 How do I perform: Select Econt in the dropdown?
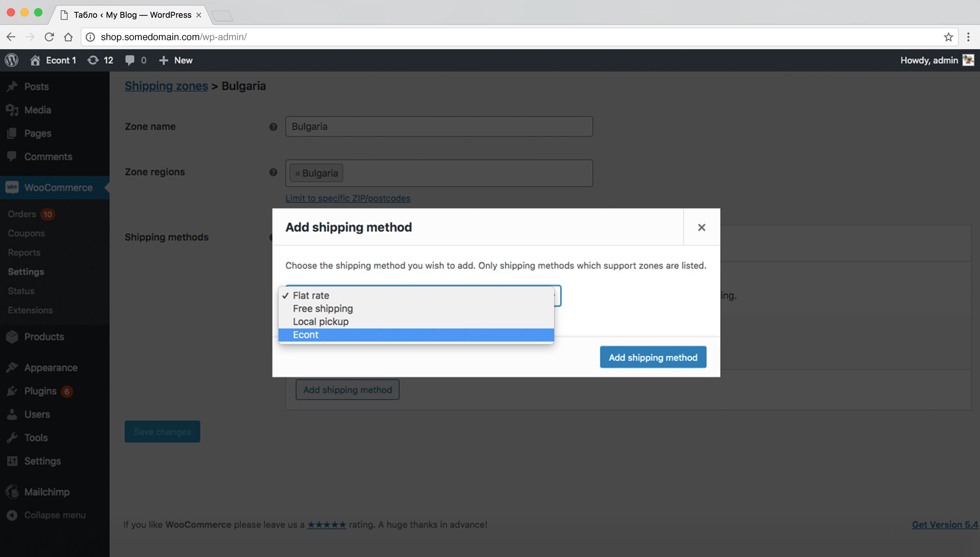click(416, 335)
